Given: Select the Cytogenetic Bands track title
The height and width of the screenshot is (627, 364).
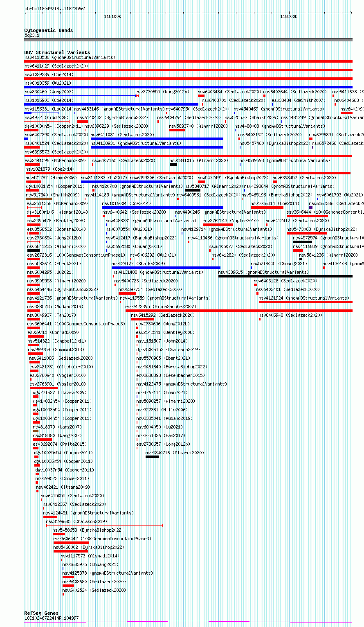Looking at the screenshot, I should coord(49,30).
